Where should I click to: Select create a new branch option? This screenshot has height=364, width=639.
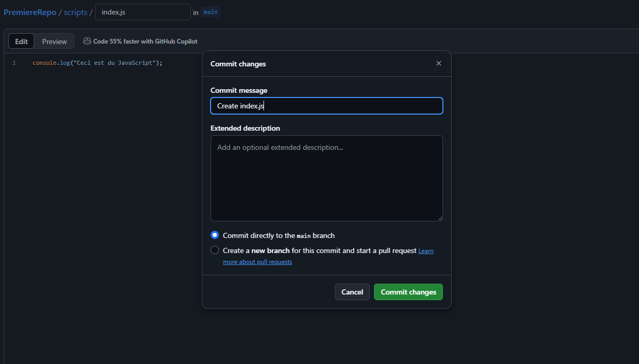pos(214,250)
